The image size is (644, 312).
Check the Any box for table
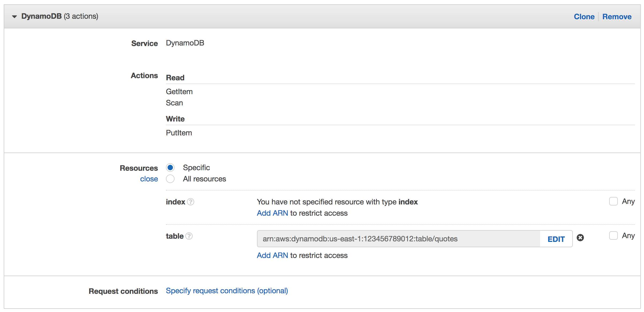tap(613, 235)
